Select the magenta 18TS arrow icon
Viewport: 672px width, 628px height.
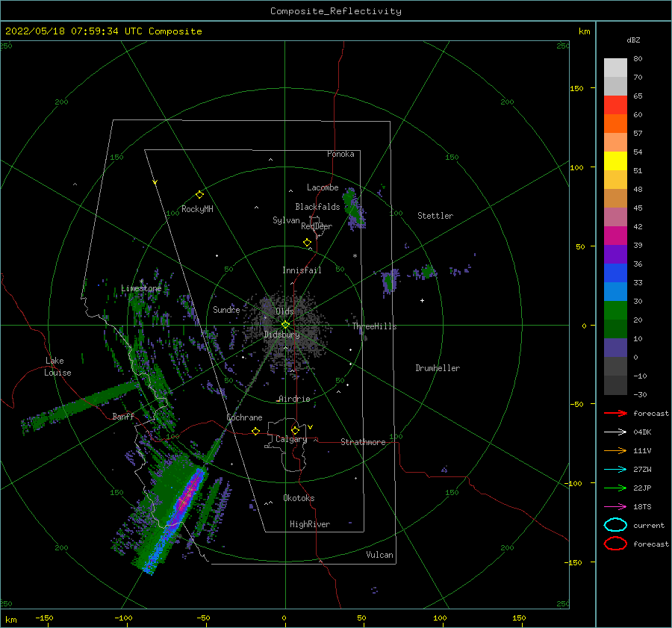pos(615,507)
